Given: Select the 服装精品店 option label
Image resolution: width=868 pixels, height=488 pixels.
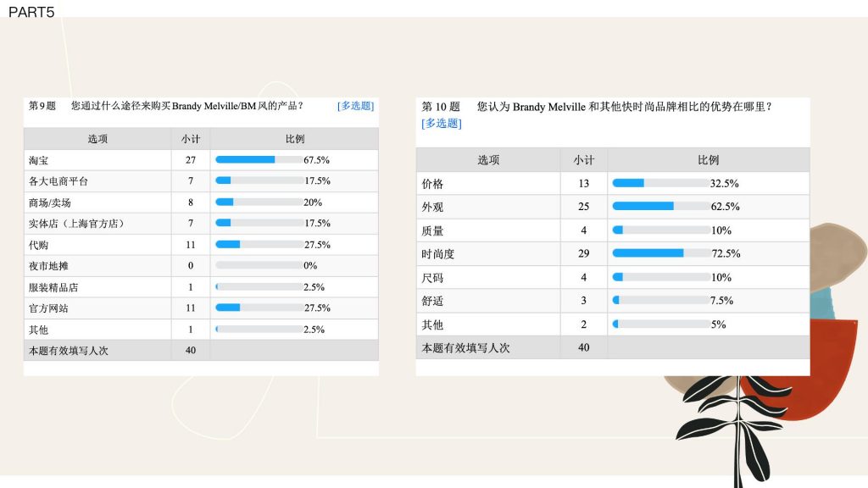Looking at the screenshot, I should click(53, 288).
